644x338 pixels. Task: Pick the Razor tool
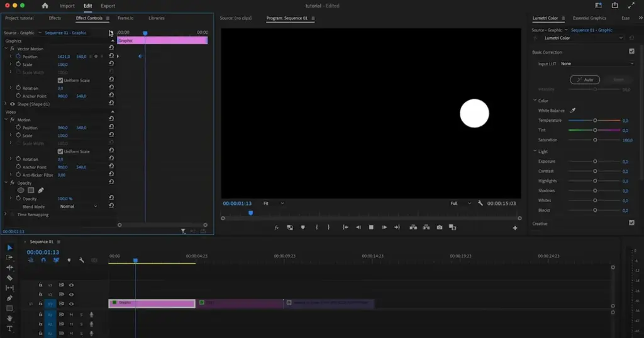9,278
